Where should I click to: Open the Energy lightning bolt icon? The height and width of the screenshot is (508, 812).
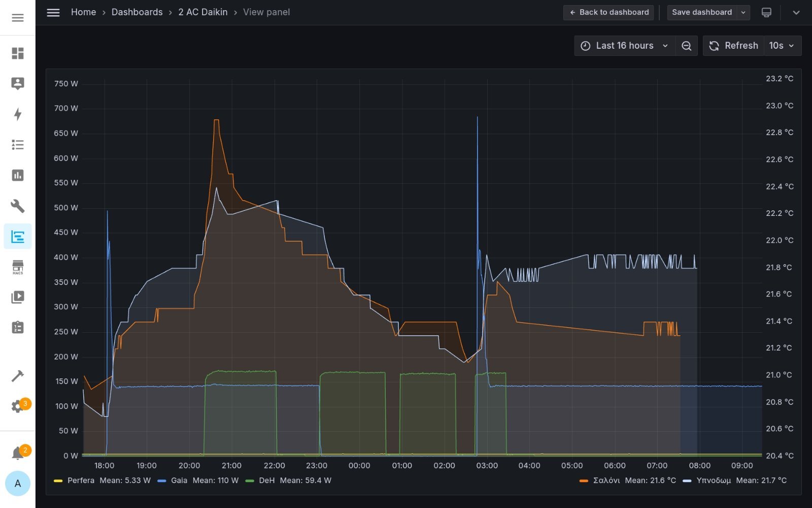[18, 114]
